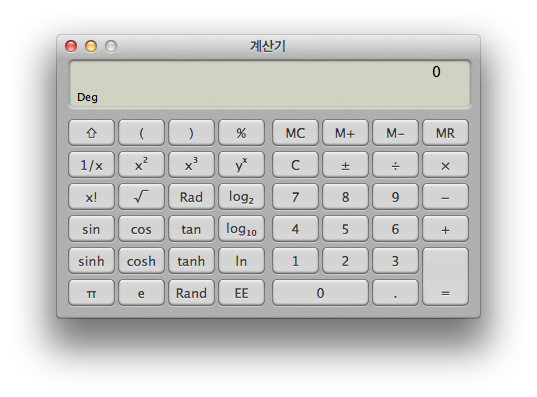
Task: Click the 계산기 window title
Action: click(268, 46)
